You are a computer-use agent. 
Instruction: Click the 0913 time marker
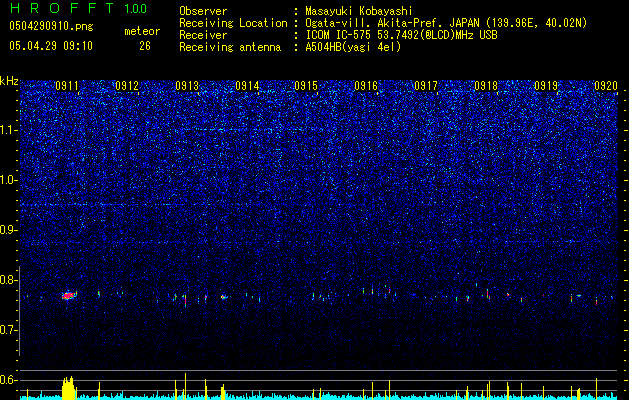pos(187,86)
